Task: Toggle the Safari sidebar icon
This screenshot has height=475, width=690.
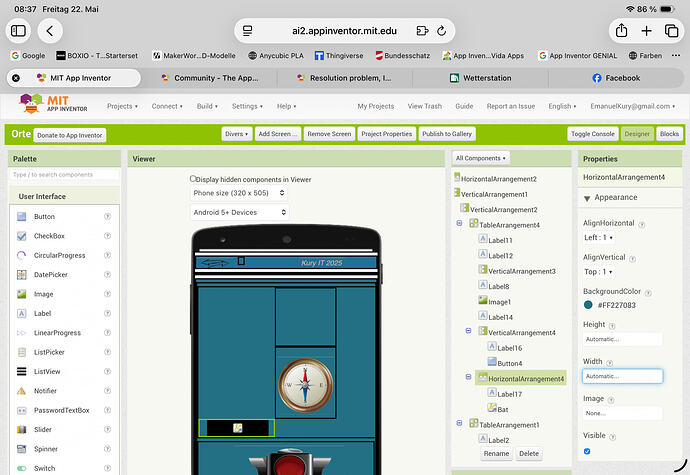Action: click(18, 31)
